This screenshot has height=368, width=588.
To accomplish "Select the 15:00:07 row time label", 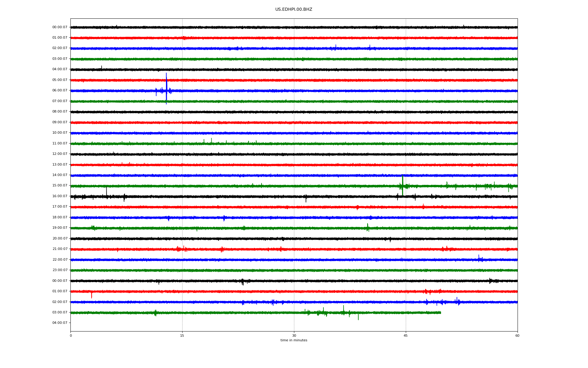I will pyautogui.click(x=60, y=186).
